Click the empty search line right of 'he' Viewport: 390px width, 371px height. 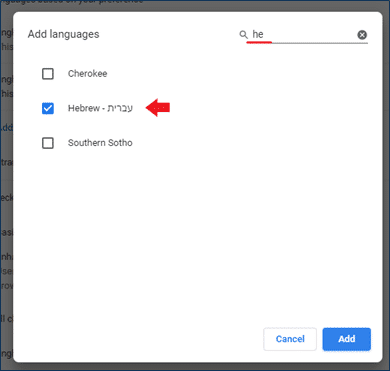310,35
